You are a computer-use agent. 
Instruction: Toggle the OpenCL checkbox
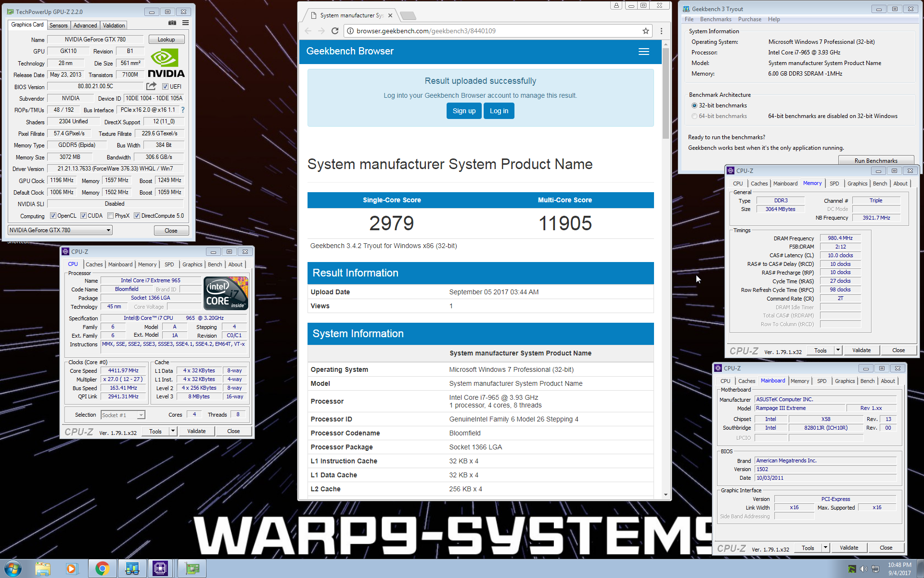pos(53,216)
